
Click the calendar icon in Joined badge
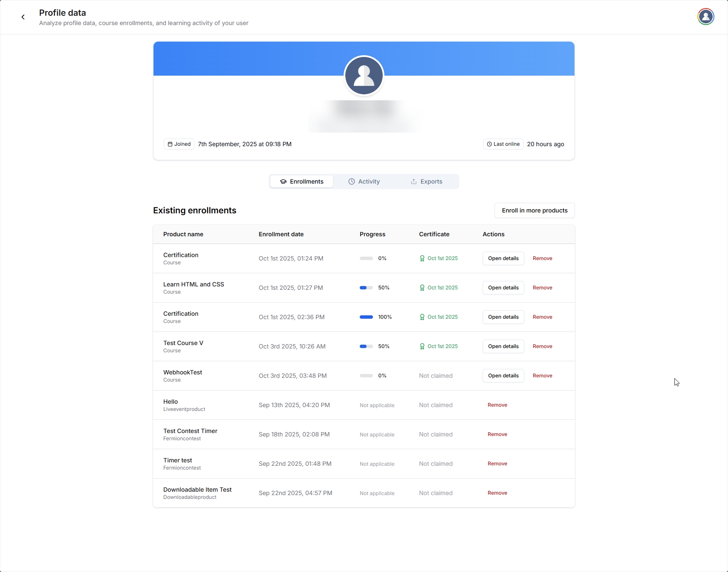[x=170, y=144]
